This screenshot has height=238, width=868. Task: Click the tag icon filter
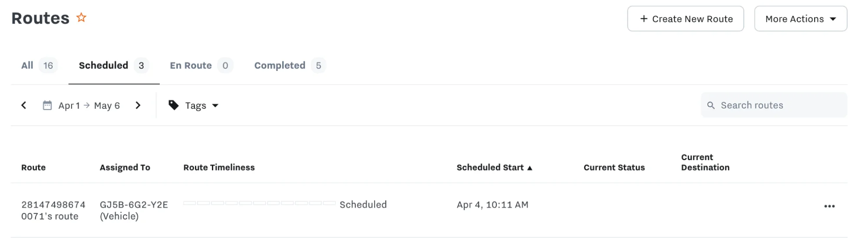point(174,105)
